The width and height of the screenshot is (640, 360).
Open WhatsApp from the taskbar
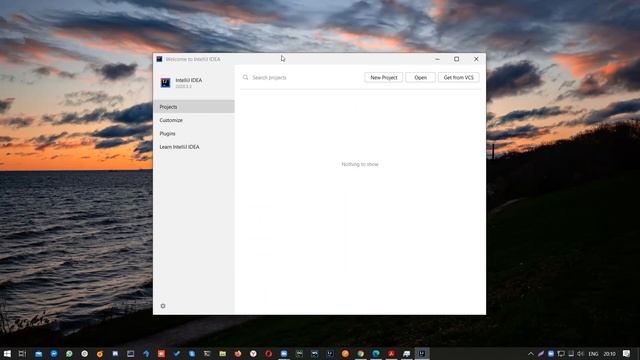[x=69, y=353]
